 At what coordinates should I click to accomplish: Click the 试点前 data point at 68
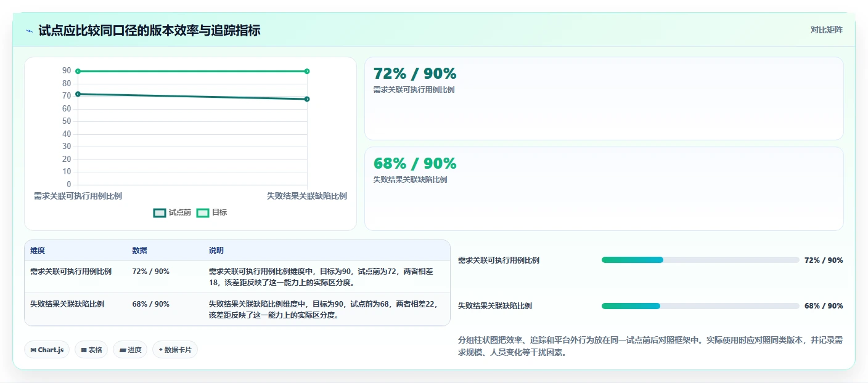[x=307, y=99]
